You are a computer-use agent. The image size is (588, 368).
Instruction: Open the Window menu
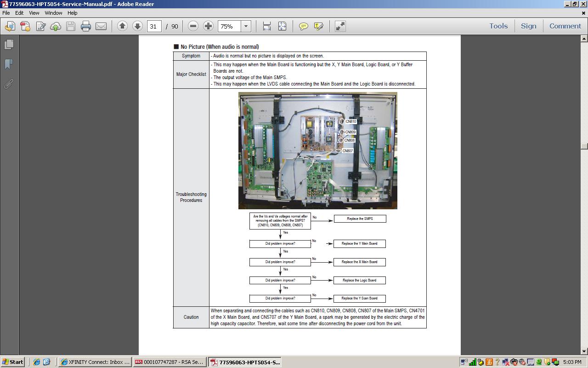(53, 13)
